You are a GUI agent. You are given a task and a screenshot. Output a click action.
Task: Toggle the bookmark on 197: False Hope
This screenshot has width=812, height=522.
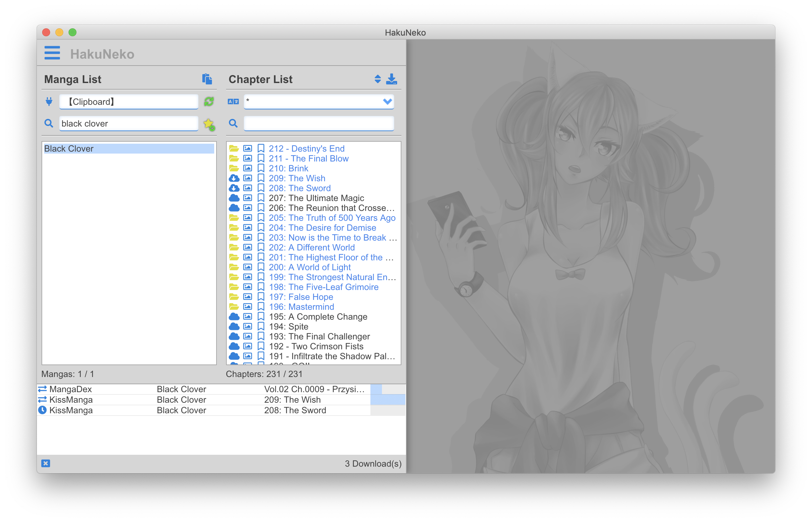pos(261,297)
